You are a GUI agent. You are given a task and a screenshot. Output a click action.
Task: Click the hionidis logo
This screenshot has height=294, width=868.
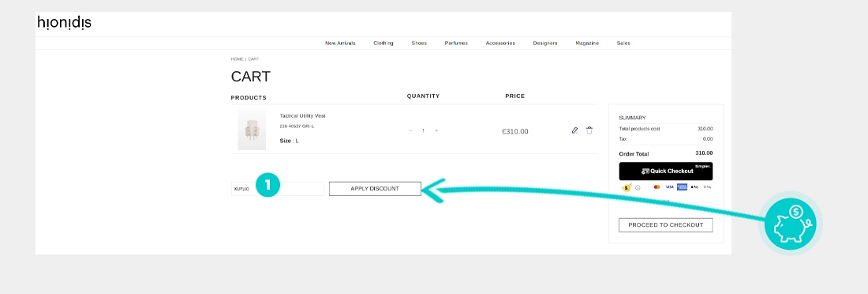[64, 23]
